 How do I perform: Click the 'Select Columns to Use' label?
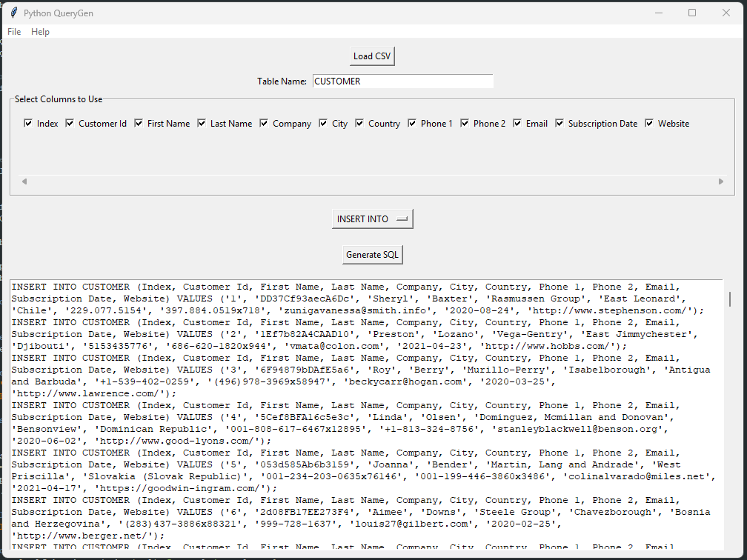point(59,99)
